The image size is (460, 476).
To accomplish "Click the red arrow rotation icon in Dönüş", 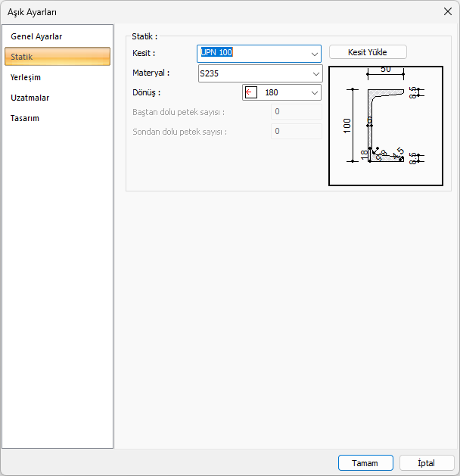I will [251, 92].
